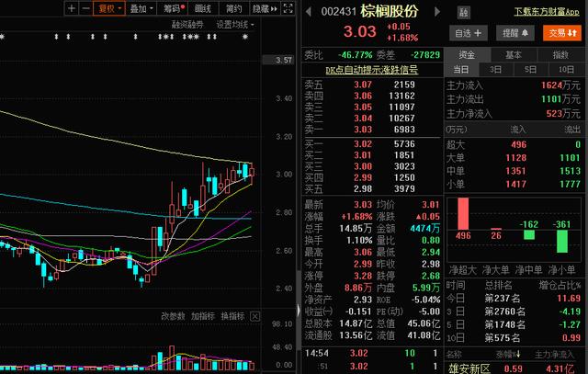
Task: Click the 14:54 tick trade row
Action: point(371,354)
